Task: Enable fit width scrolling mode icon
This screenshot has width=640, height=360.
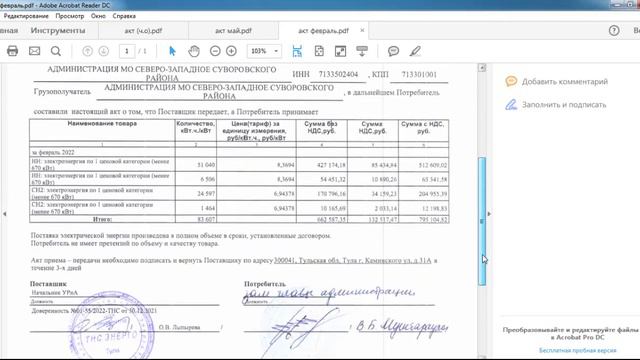Action: tap(297, 51)
